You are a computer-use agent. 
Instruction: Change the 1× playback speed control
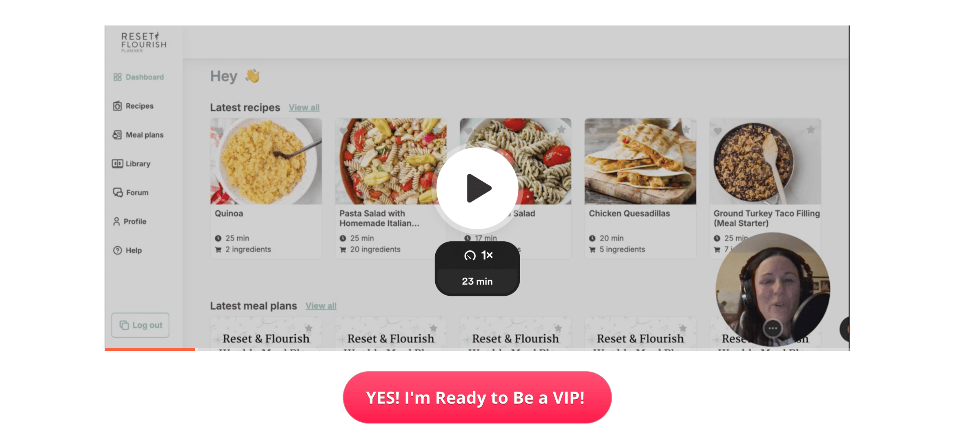477,256
